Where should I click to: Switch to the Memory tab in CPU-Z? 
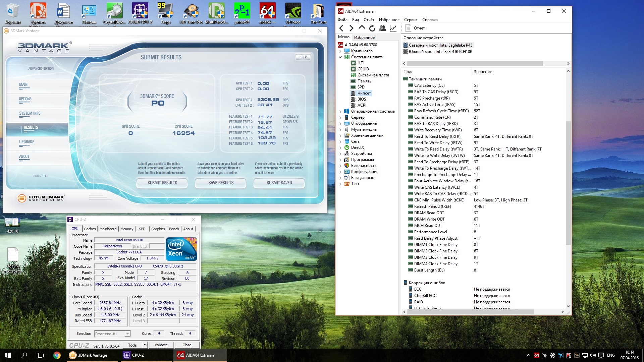pyautogui.click(x=127, y=229)
